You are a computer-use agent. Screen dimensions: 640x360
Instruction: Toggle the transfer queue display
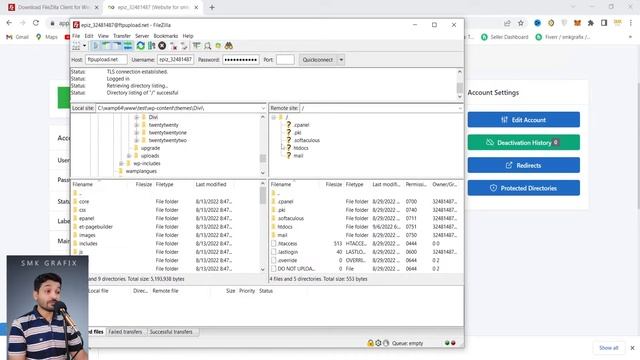tap(128, 46)
